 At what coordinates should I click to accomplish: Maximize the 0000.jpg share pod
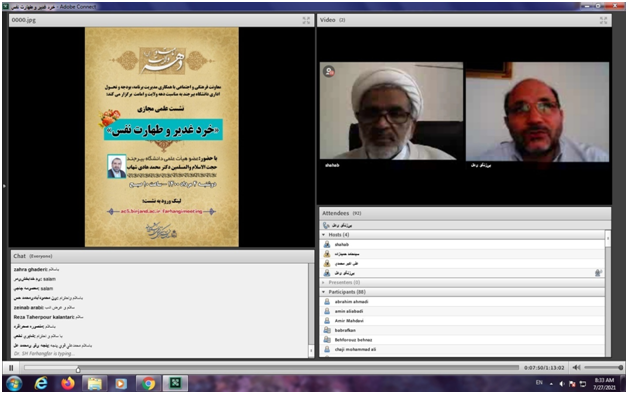coord(306,20)
